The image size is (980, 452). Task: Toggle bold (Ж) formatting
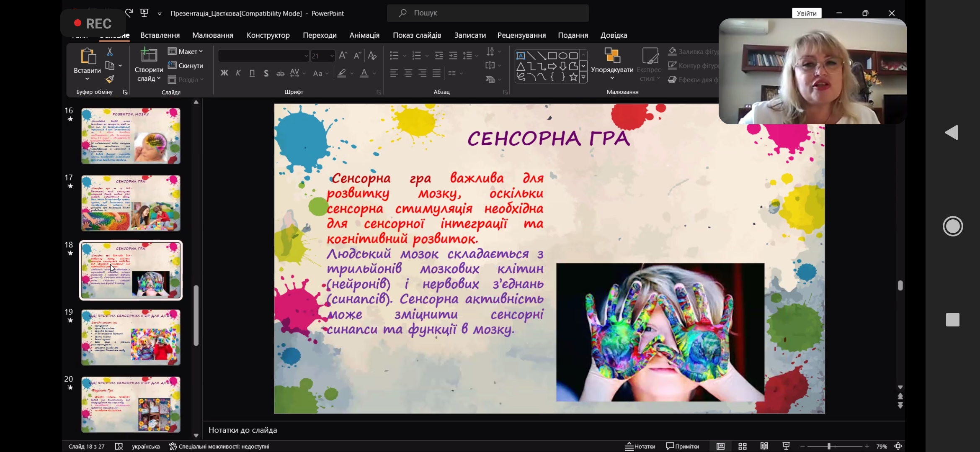(224, 73)
